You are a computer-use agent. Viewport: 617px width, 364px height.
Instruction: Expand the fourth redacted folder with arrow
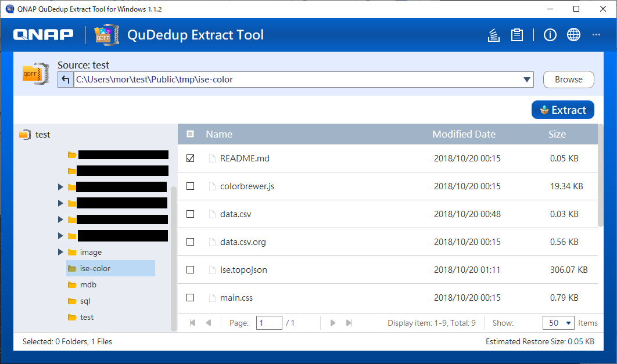click(x=60, y=236)
